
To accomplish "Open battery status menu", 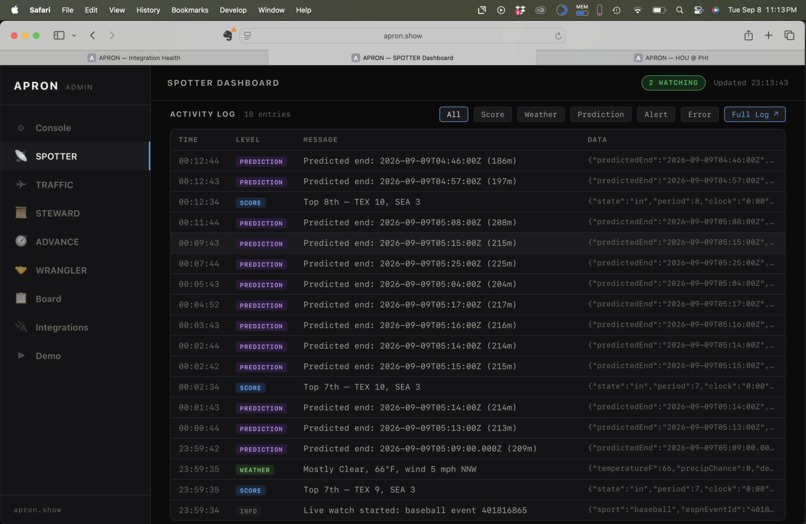I will (658, 10).
